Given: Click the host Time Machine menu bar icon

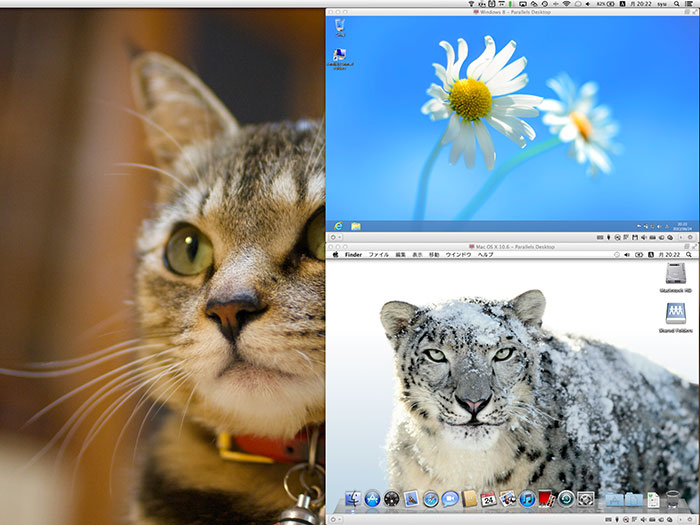Looking at the screenshot, I should tap(545, 4).
